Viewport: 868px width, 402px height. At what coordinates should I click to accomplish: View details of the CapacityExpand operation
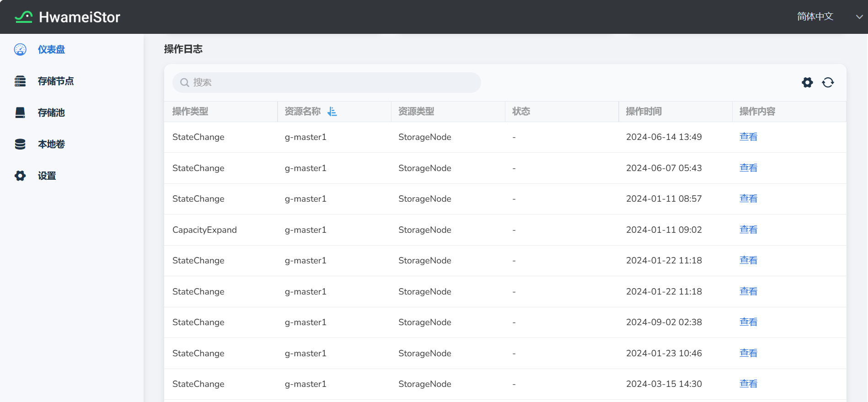(x=748, y=230)
